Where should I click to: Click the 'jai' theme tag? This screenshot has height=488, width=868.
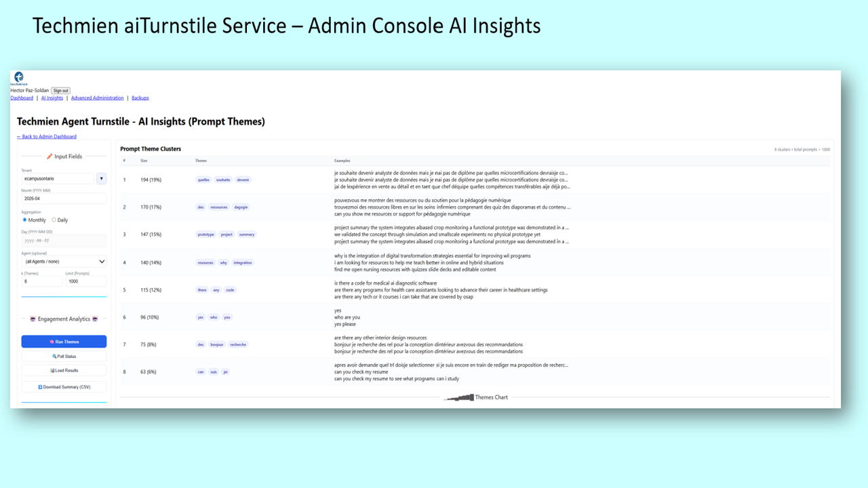[x=226, y=372]
